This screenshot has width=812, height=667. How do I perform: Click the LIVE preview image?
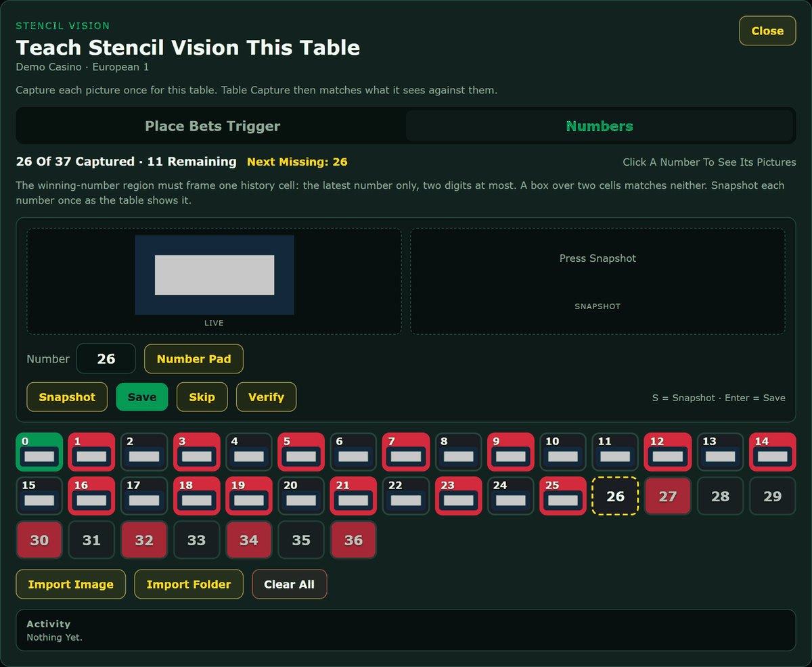tap(215, 275)
